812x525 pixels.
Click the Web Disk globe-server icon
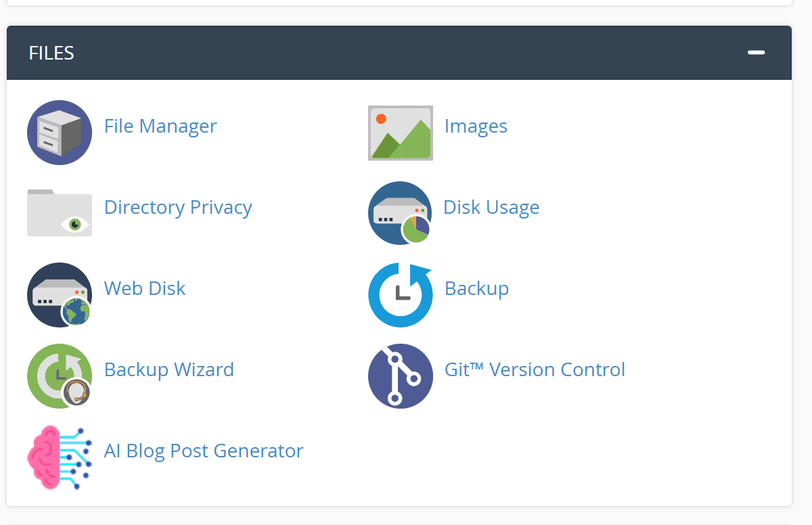tap(59, 294)
